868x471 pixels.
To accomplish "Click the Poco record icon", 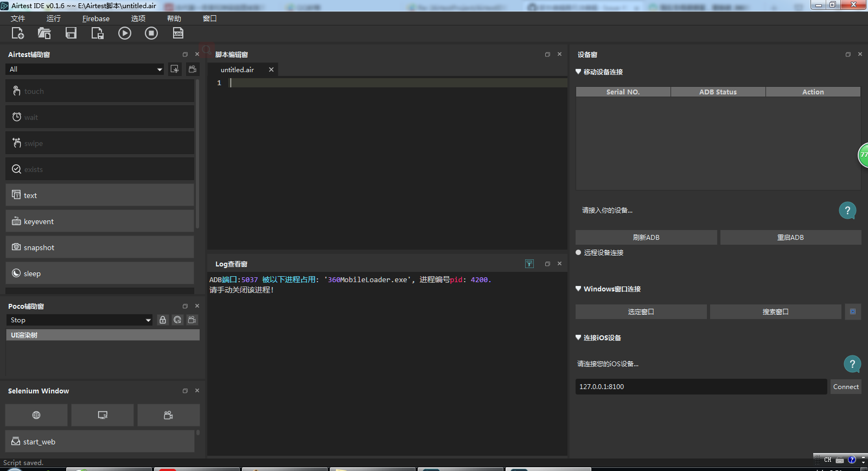I will (x=192, y=320).
